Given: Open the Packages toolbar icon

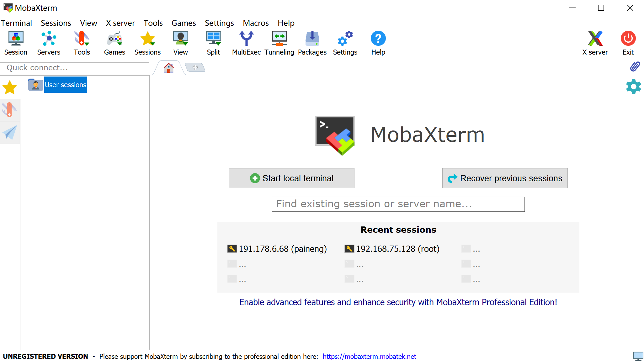Looking at the screenshot, I should tap(312, 43).
